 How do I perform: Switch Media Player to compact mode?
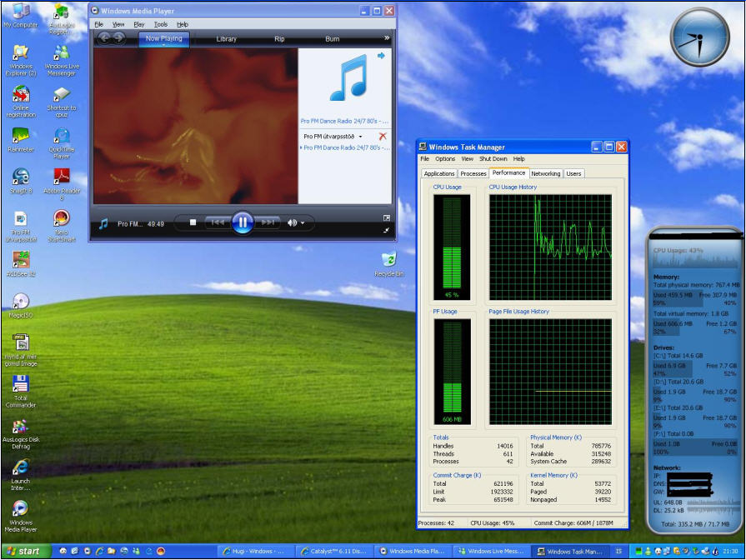point(386,230)
